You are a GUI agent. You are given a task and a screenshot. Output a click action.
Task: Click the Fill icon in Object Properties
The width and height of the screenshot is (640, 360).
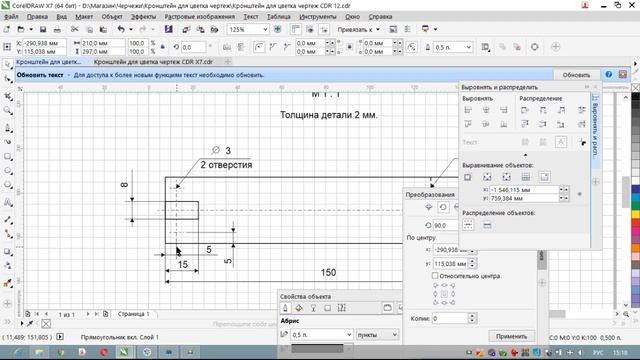tap(299, 308)
